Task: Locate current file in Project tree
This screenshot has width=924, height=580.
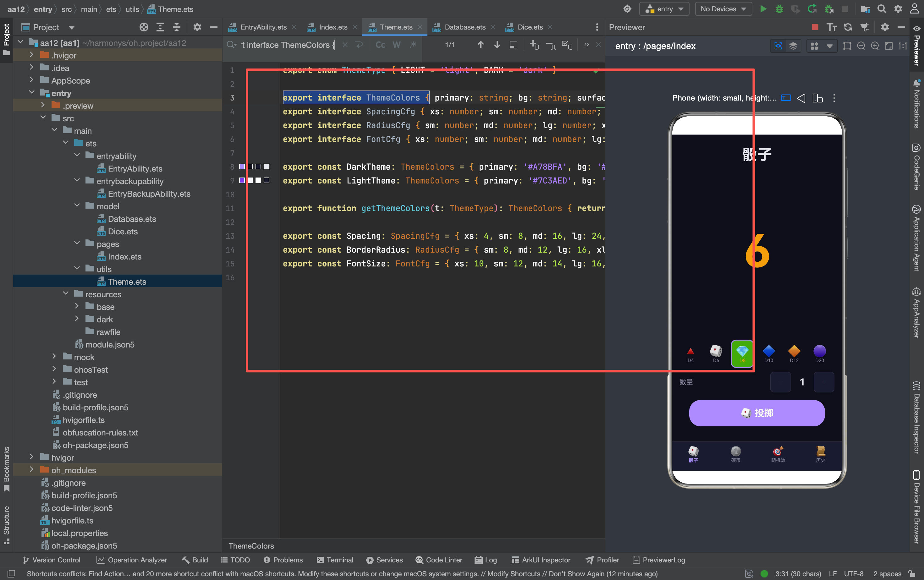Action: pos(144,27)
